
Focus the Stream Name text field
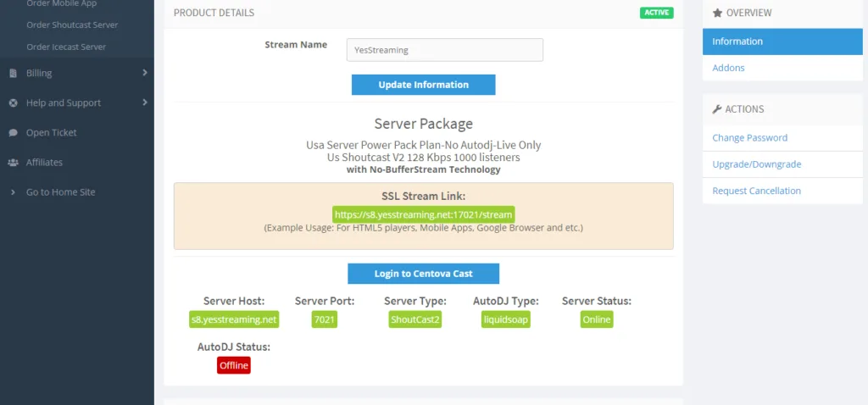tap(444, 50)
